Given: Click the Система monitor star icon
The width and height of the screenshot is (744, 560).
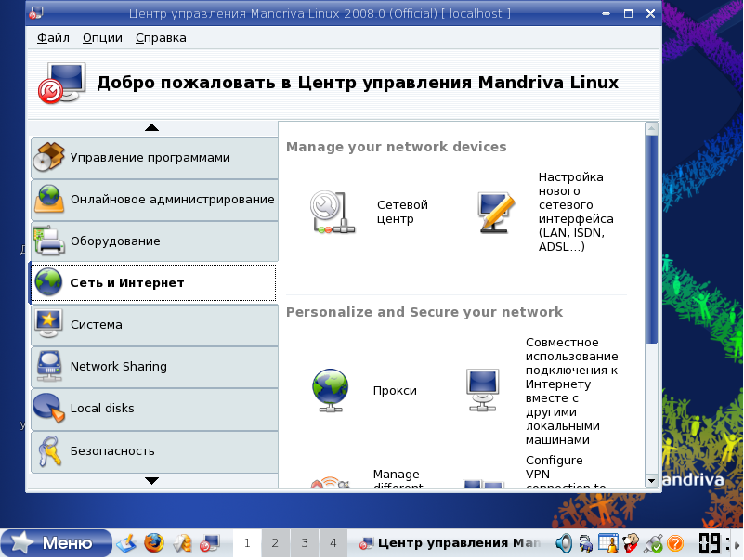Looking at the screenshot, I should [48, 324].
